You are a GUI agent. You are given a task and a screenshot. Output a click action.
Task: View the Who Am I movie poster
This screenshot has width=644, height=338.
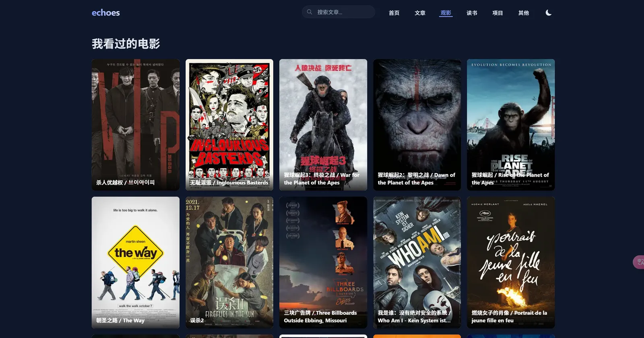pos(417,262)
